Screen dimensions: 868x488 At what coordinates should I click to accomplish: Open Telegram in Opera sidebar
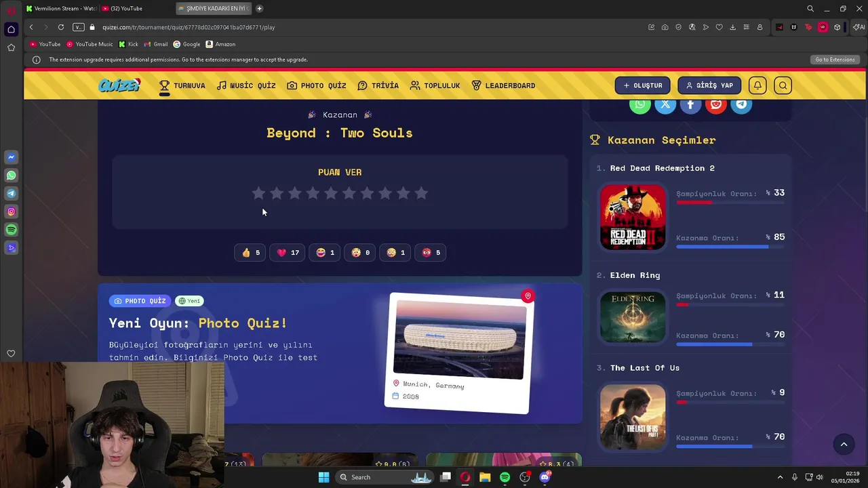[11, 194]
